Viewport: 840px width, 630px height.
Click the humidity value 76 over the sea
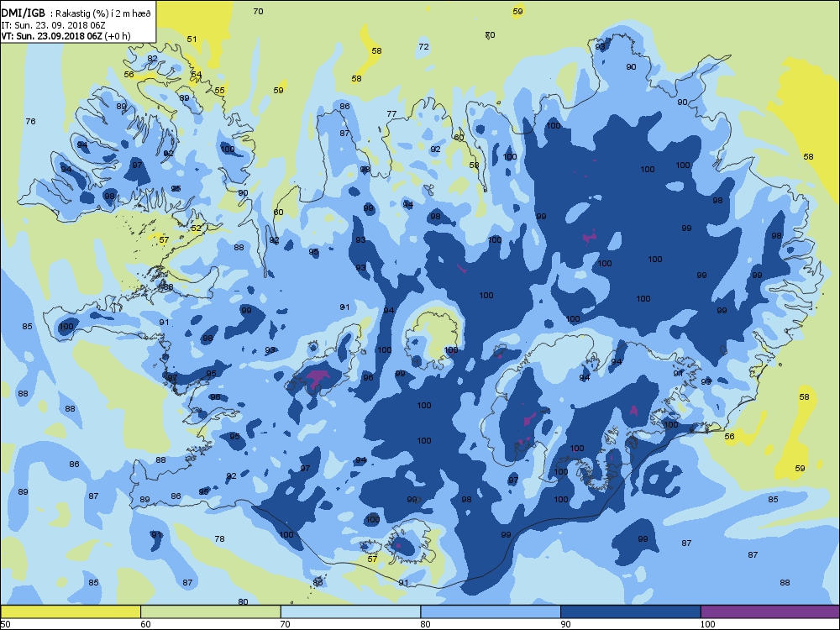pyautogui.click(x=30, y=121)
